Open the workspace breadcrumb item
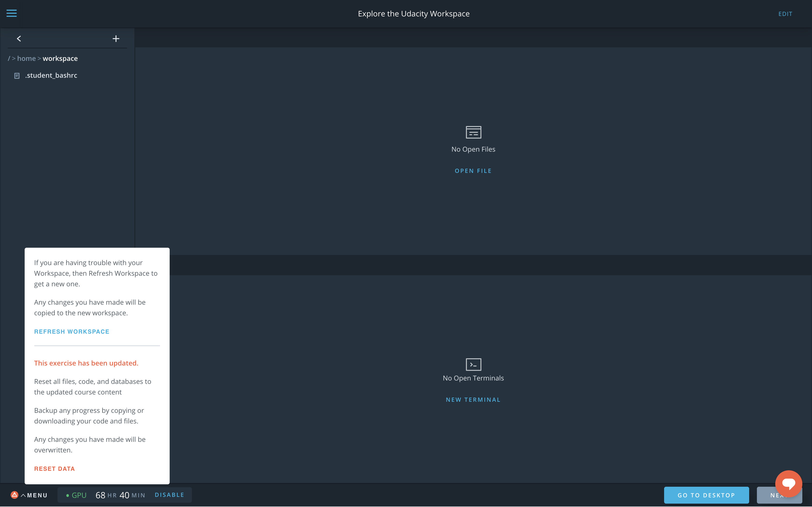The height and width of the screenshot is (507, 812). 60,58
